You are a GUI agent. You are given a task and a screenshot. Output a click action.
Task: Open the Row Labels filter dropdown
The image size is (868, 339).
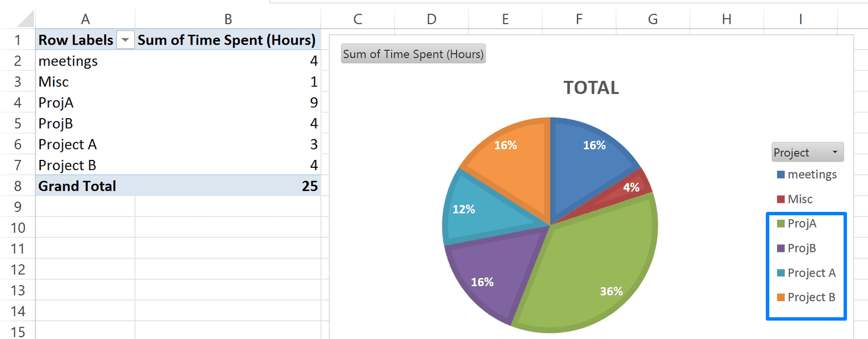point(125,40)
